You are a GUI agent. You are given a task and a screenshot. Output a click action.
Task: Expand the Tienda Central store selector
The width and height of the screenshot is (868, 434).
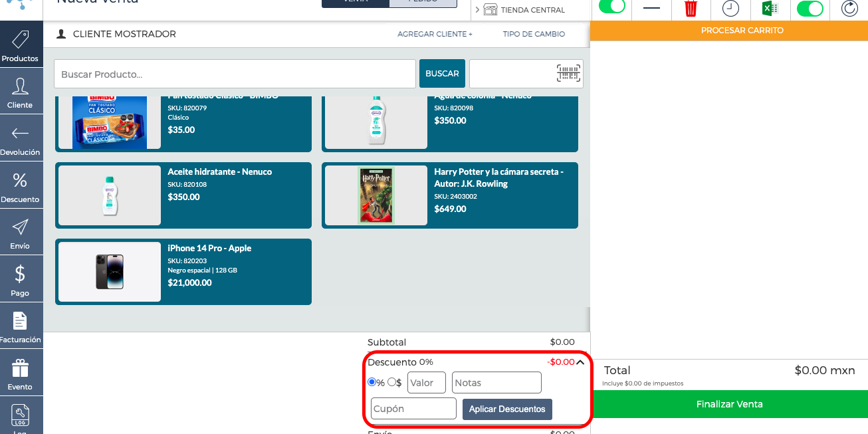pos(477,10)
